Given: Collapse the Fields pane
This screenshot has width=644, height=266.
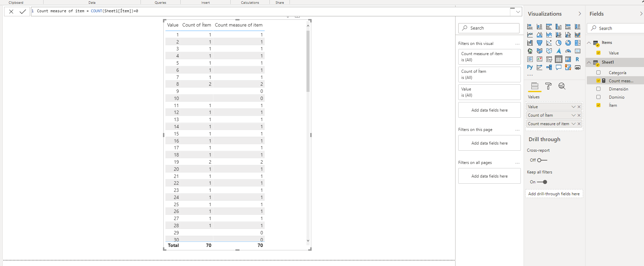Looking at the screenshot, I should (x=641, y=14).
